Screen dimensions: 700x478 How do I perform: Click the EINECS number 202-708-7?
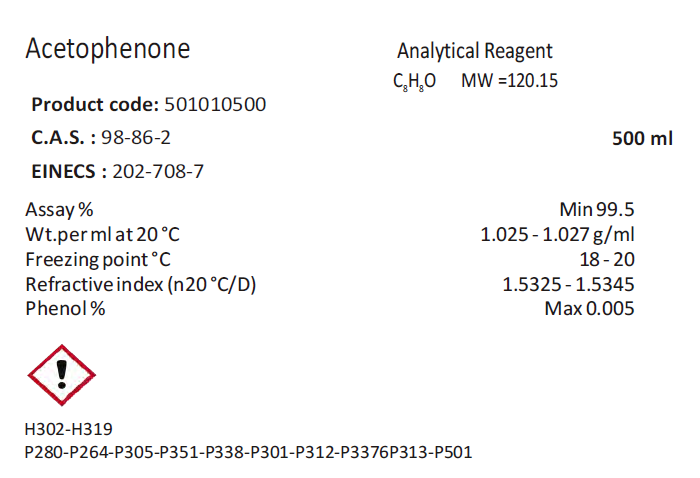pos(159,171)
